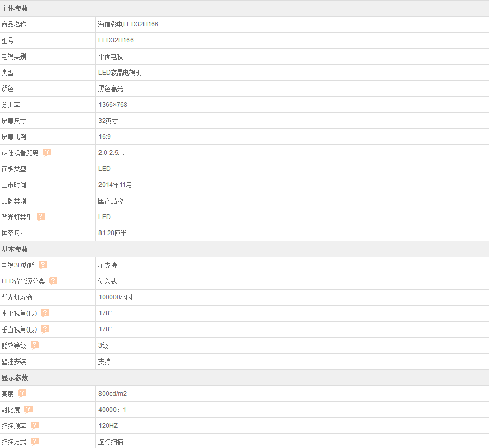The height and width of the screenshot is (448, 490).
Task: Open help icon beside 背光灯类型
Action: 41,217
